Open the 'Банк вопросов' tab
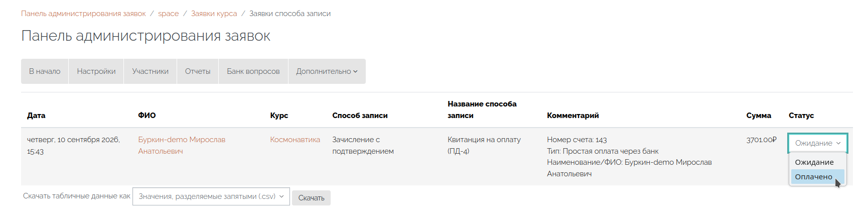Viewport: 868px width, 216px height. [253, 71]
